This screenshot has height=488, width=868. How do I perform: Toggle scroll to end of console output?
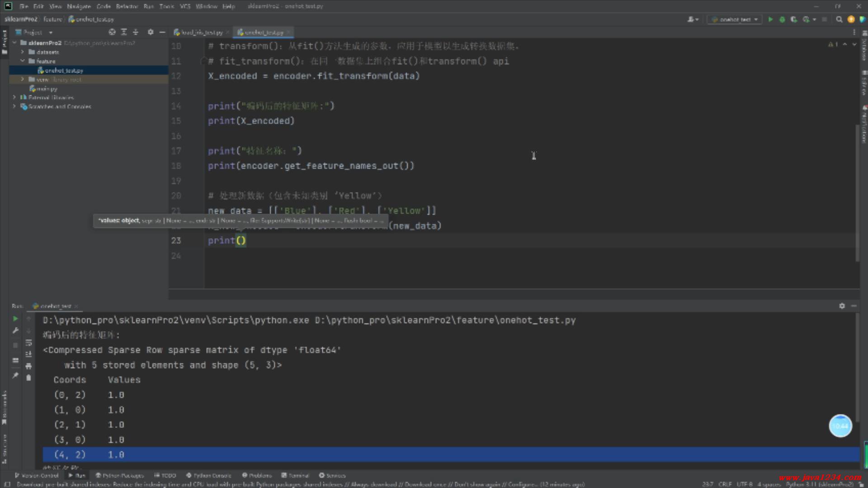coord(28,354)
